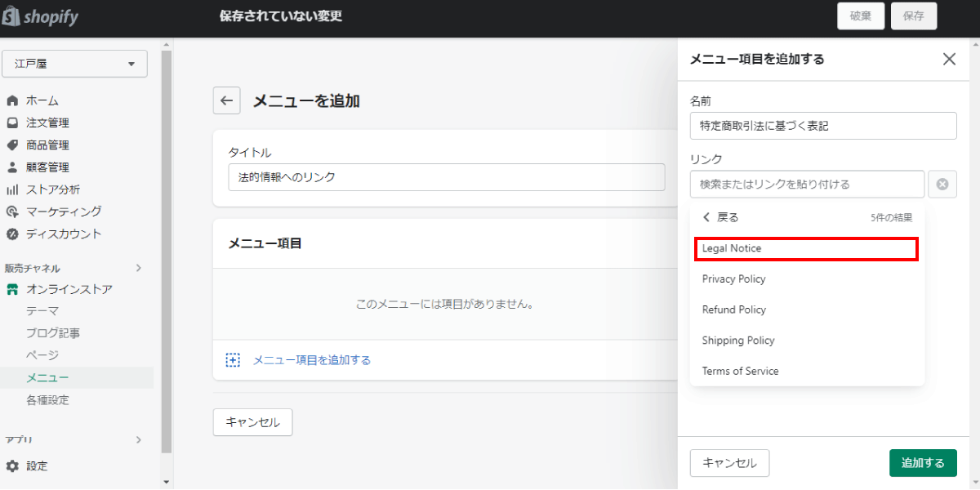Open ブログ記事 under online store

coord(53,332)
